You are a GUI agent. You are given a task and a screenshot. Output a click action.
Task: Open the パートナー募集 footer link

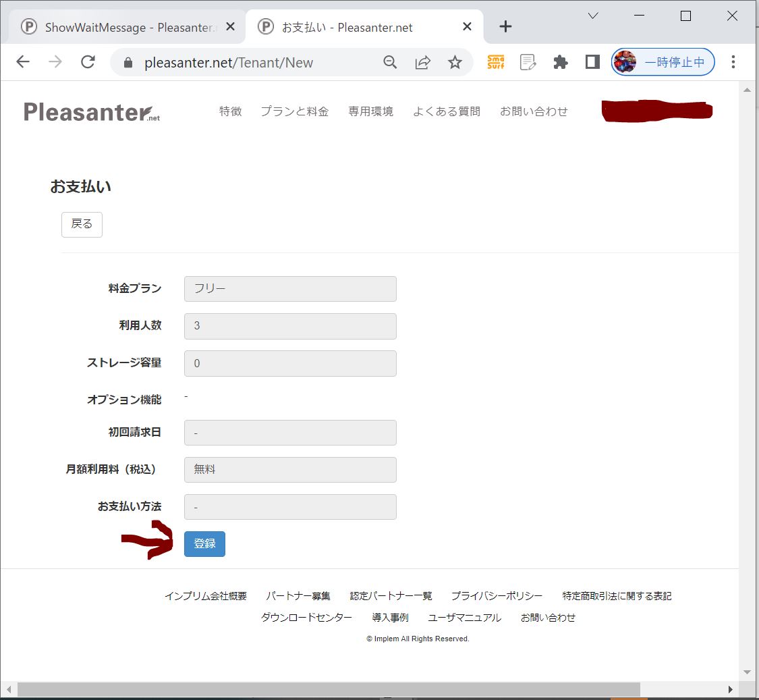pyautogui.click(x=298, y=596)
